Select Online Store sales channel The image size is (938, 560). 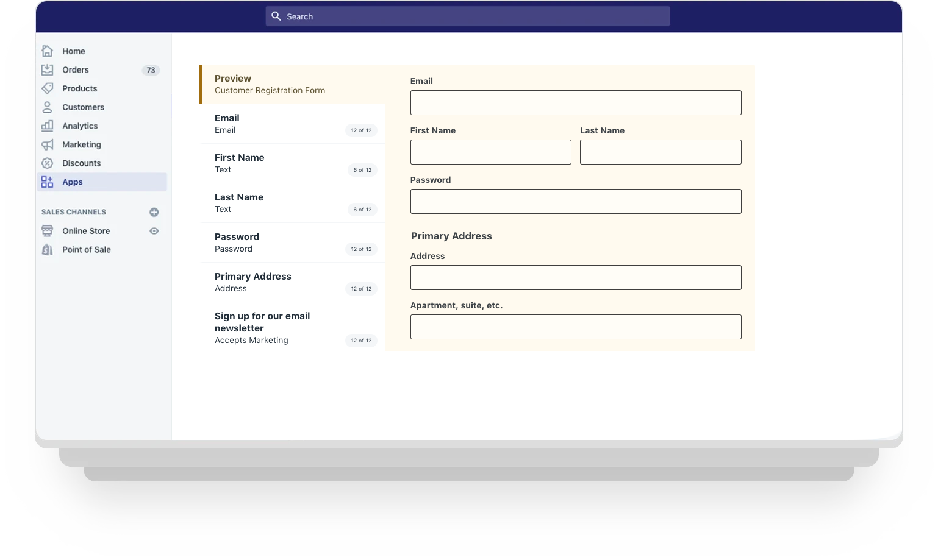pos(86,231)
